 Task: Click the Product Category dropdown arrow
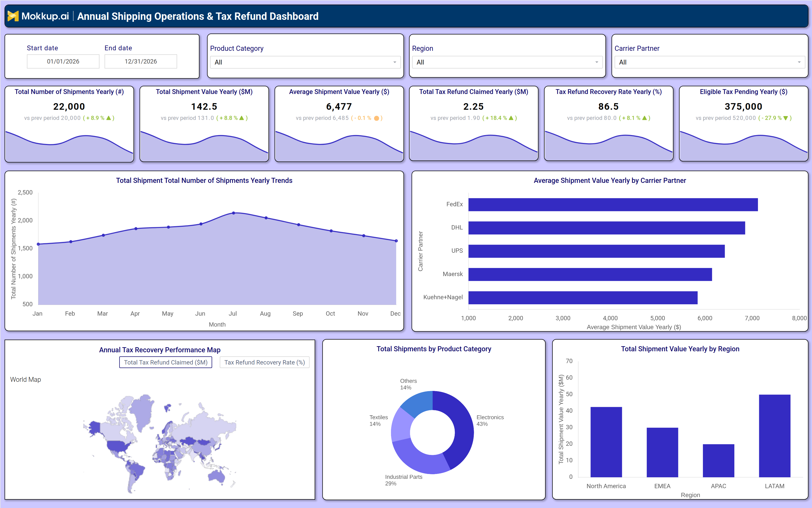(x=395, y=62)
